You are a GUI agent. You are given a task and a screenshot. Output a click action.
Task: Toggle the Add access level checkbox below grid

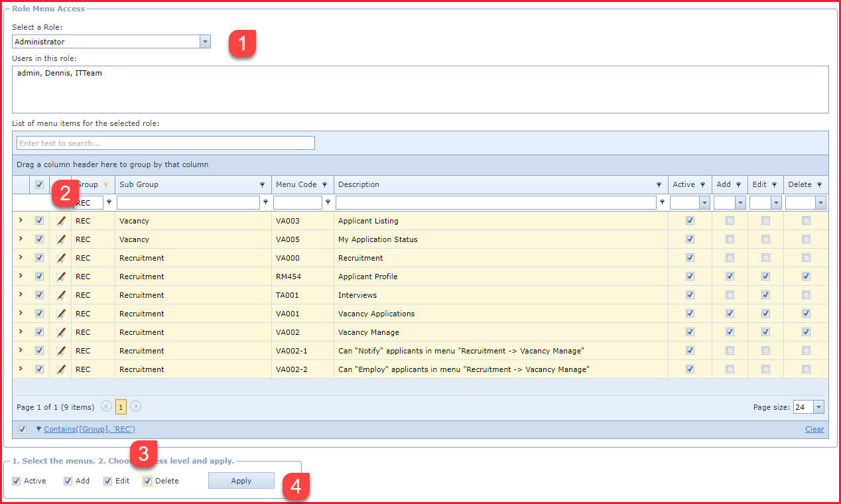[68, 481]
